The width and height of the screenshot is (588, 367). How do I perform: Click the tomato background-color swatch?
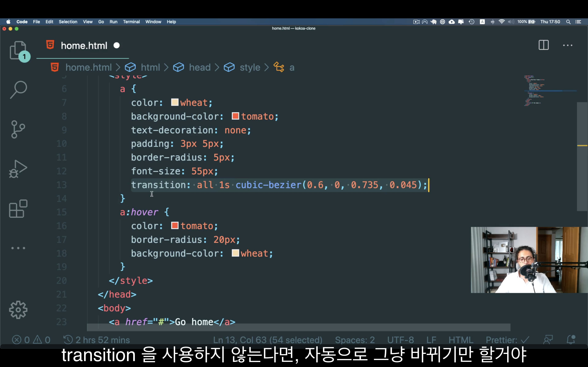[235, 116]
